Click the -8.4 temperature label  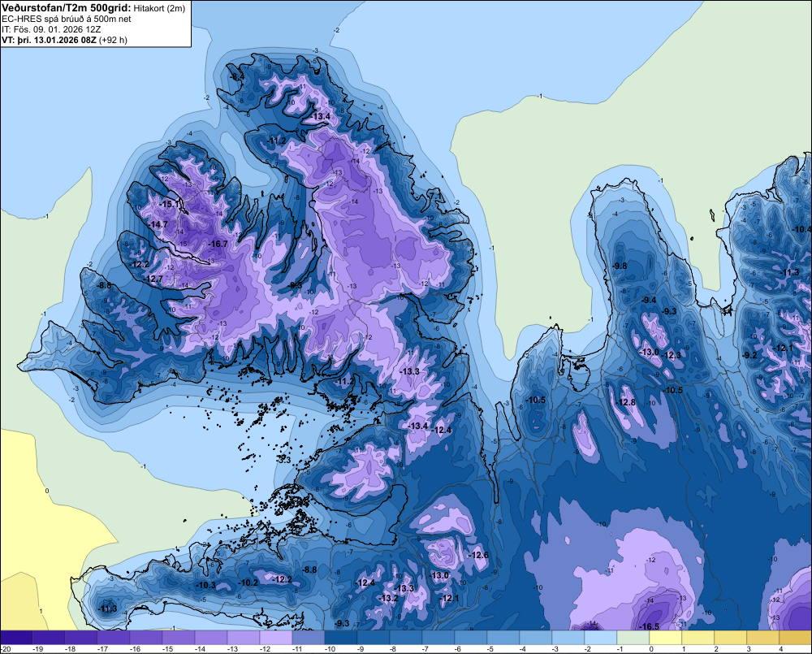click(x=236, y=76)
